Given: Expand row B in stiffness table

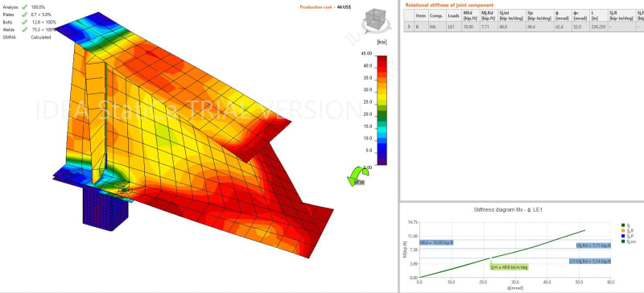Looking at the screenshot, I should tap(409, 27).
